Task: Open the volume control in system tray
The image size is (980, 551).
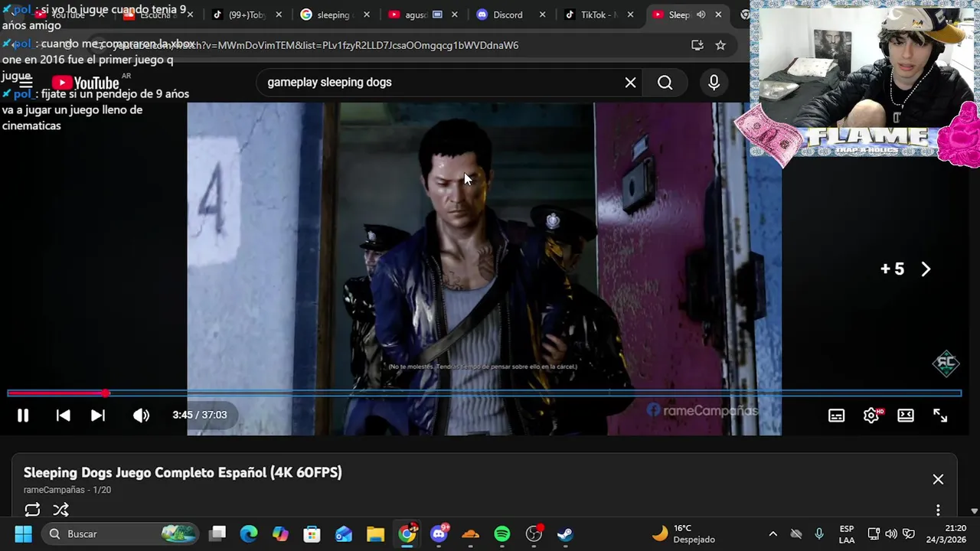Action: pos(891,533)
